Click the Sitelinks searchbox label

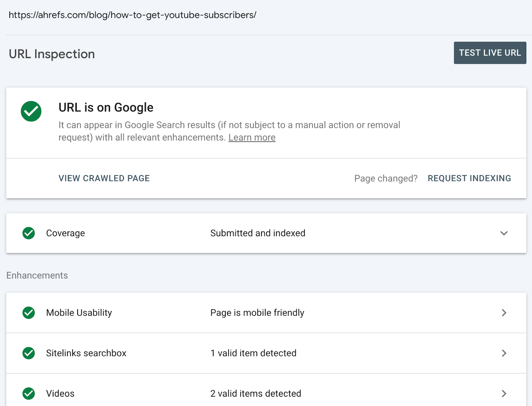86,353
